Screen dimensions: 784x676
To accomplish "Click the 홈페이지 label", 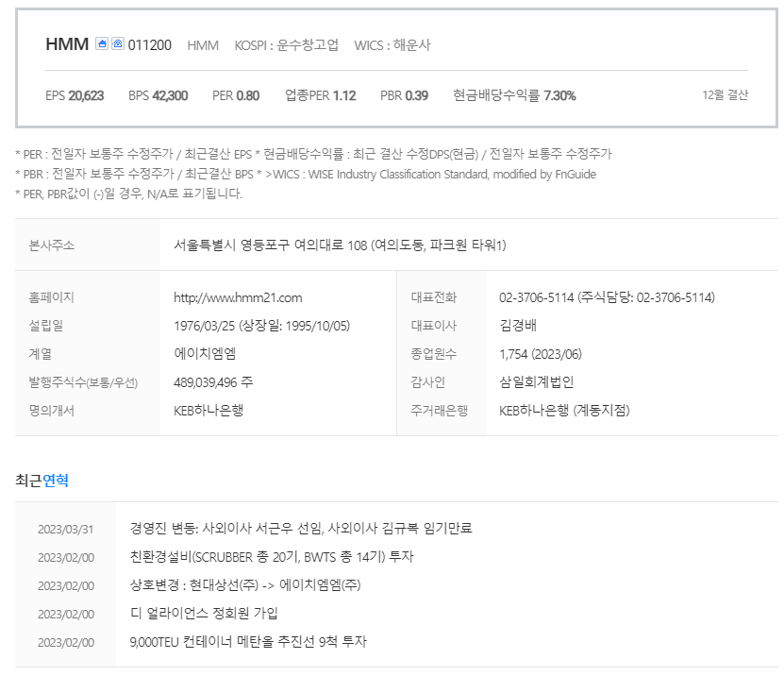I will pyautogui.click(x=52, y=297).
